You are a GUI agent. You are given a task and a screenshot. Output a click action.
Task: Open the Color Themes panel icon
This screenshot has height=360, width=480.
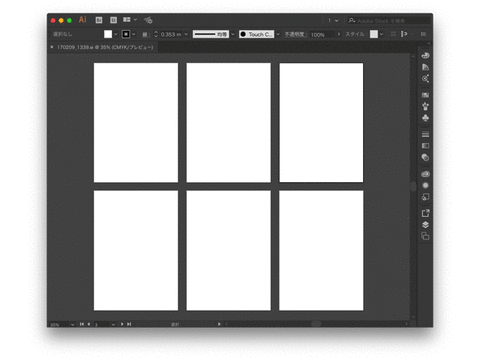pyautogui.click(x=425, y=79)
